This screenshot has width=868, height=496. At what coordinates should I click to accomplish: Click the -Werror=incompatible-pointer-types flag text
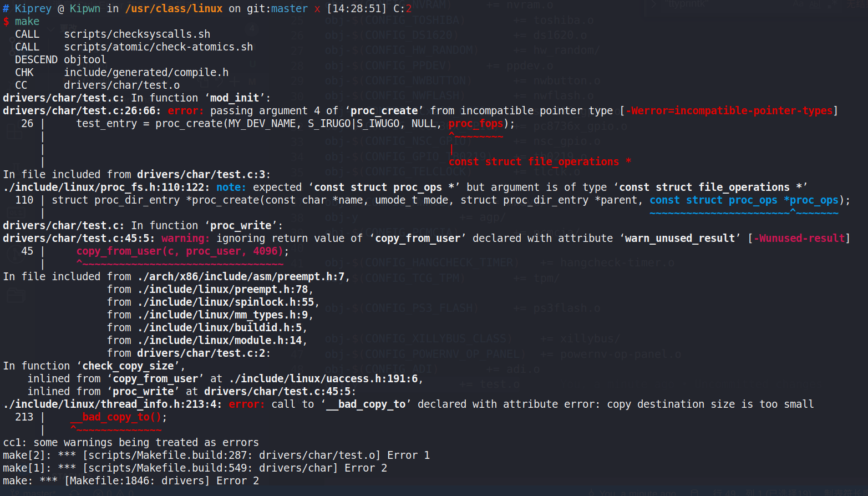tap(729, 111)
